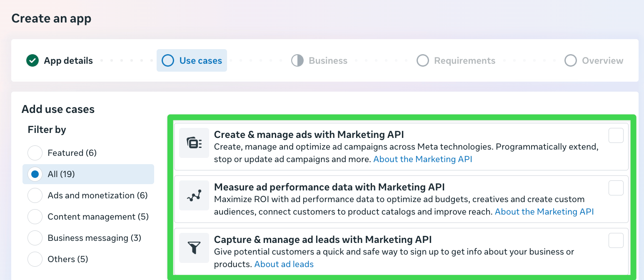Click the Measure ad performance graph icon
Image resolution: width=644 pixels, height=280 pixels.
coord(194,195)
